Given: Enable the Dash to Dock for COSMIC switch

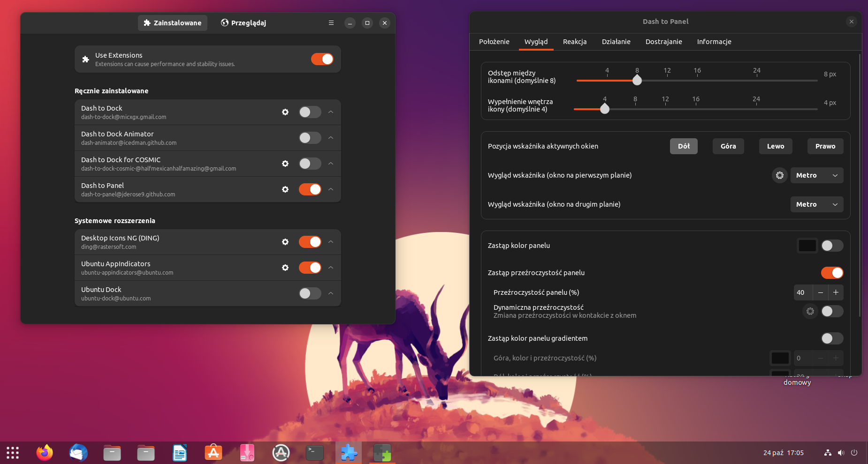Looking at the screenshot, I should tap(310, 164).
